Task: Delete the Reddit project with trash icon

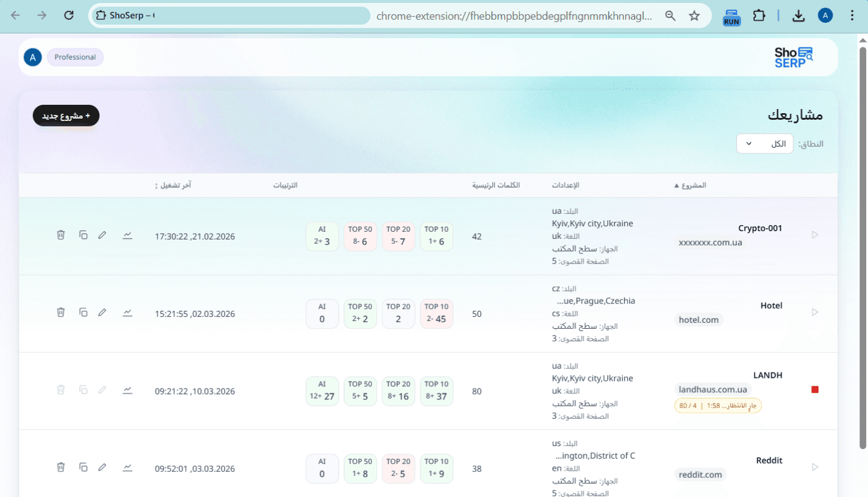Action: 60,467
